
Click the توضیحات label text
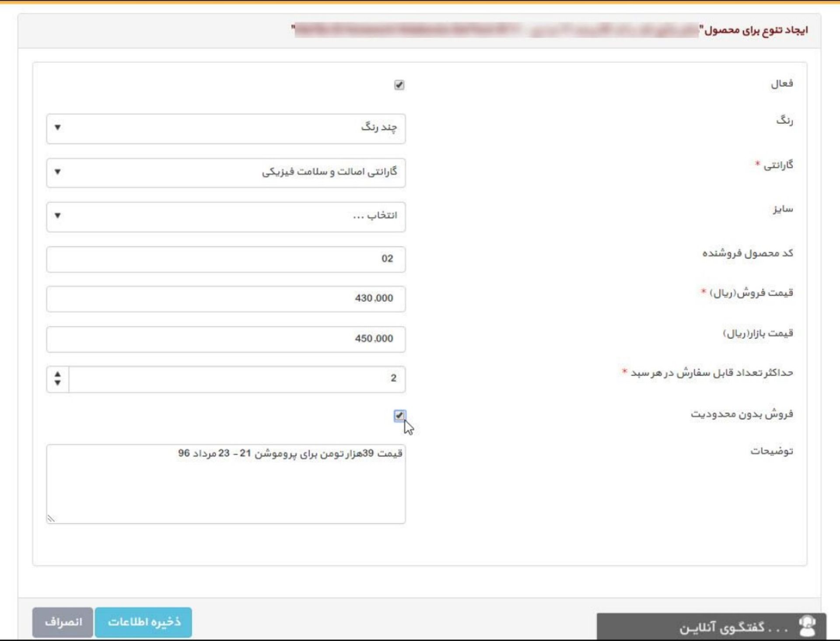[772, 451]
